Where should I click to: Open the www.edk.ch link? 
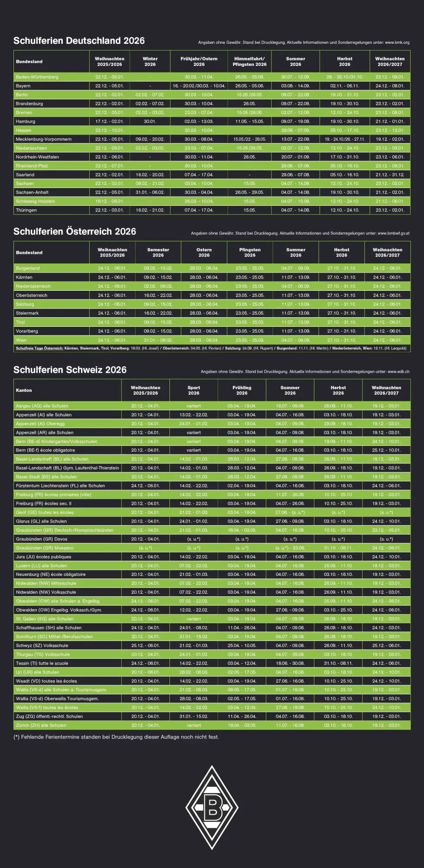(398, 372)
